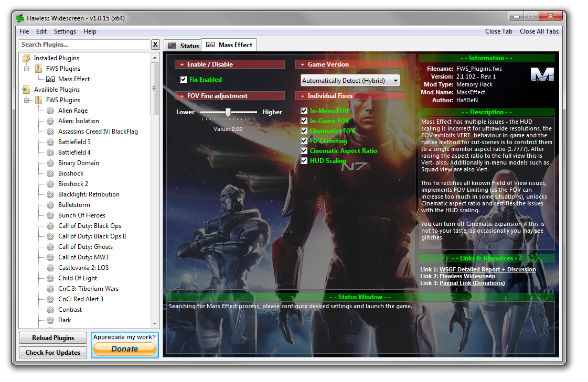Screen dimensions: 588x382
Task: Collapse the Enable / Disable section header
Action: tap(230, 64)
